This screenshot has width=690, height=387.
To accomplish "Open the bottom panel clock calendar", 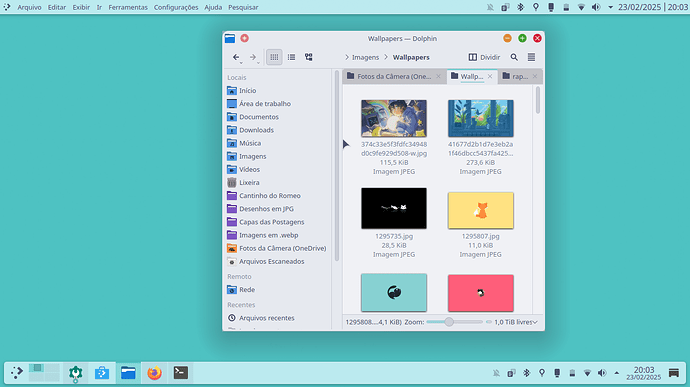I will pyautogui.click(x=644, y=373).
